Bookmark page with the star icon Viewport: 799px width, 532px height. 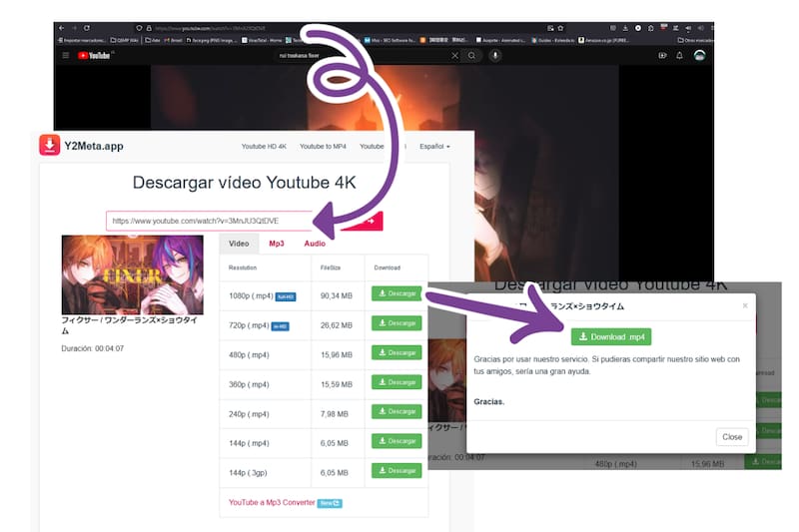tap(560, 28)
